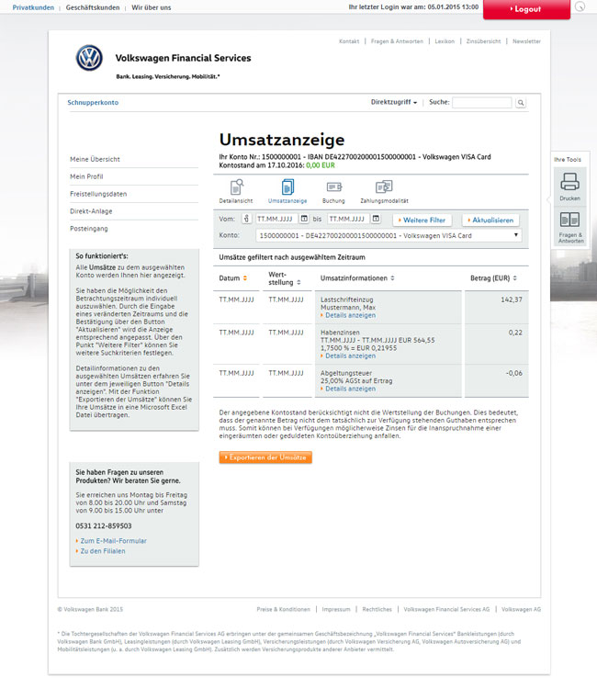Focus the Vom start date field
This screenshot has width=597, height=700.
[276, 219]
